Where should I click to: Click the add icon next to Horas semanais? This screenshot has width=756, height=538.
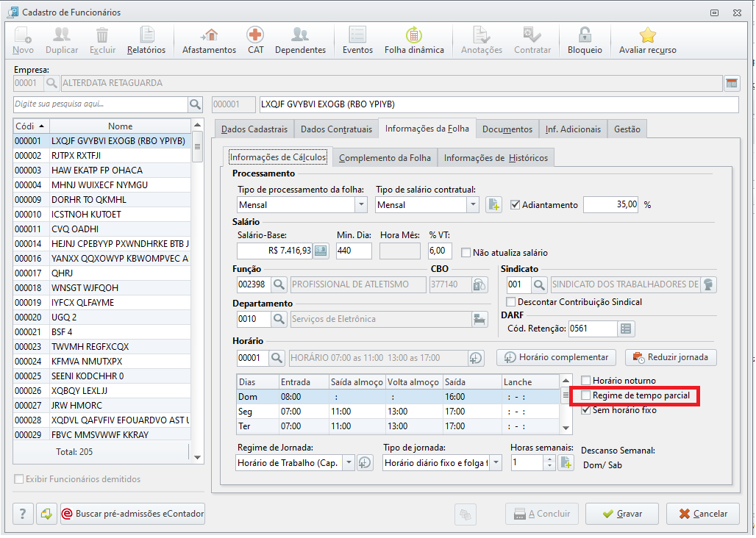tap(566, 463)
